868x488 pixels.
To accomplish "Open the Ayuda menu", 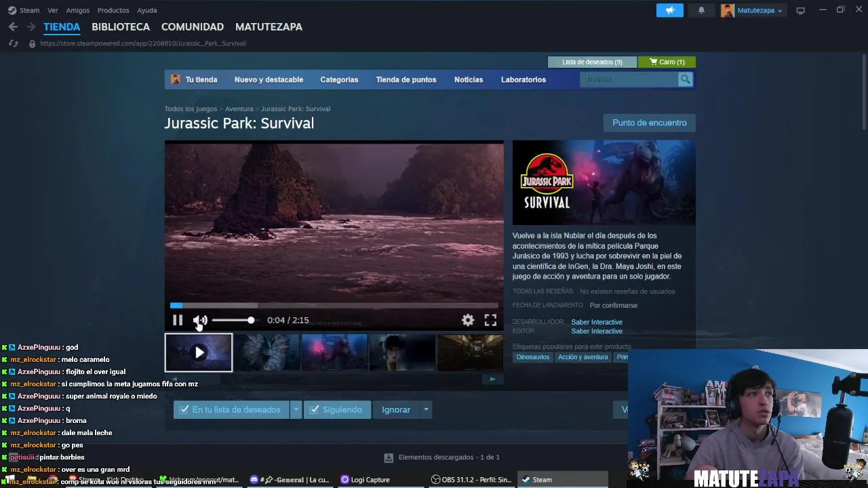I will (147, 10).
